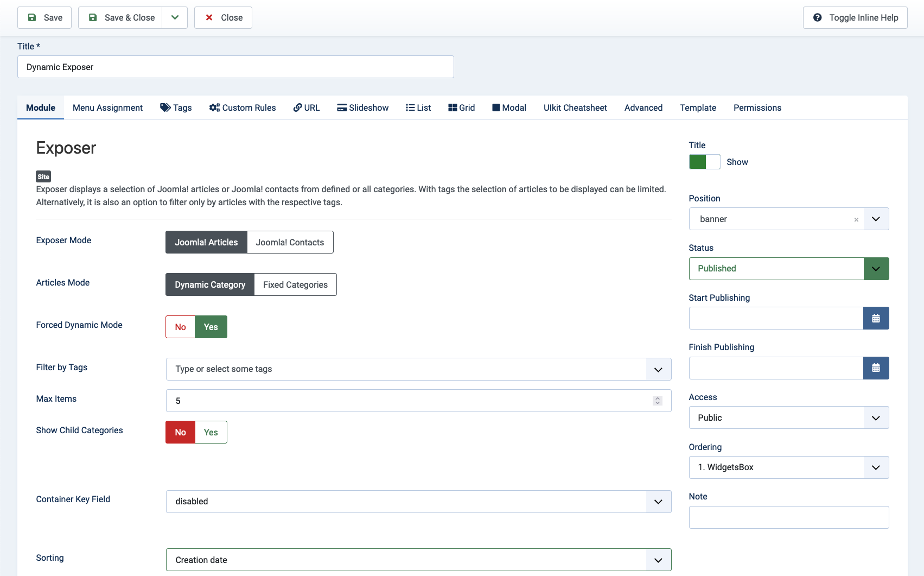Image resolution: width=924 pixels, height=576 pixels.
Task: Open the Filter by Tags dropdown
Action: [418, 369]
